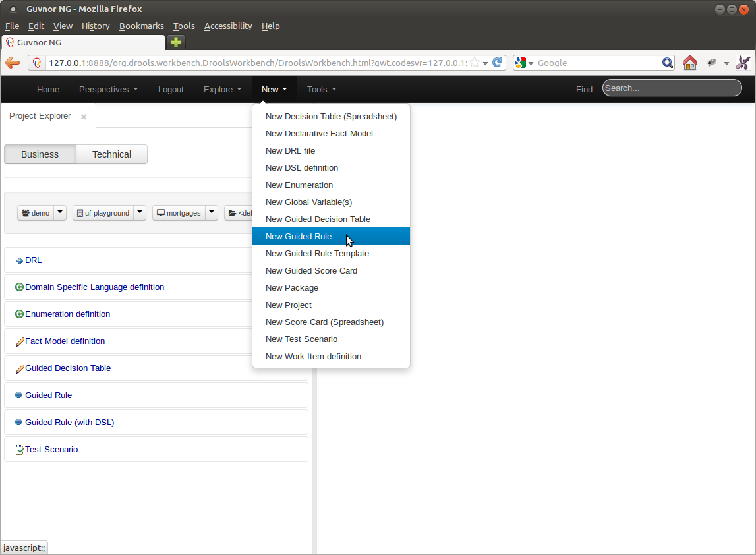
Task: Choose New Decision Table (Spreadsheet)
Action: (x=331, y=117)
